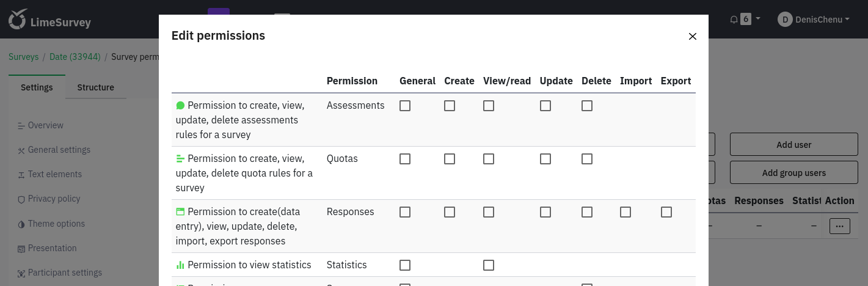868x286 pixels.
Task: Check View/read for Statistics
Action: (x=489, y=265)
